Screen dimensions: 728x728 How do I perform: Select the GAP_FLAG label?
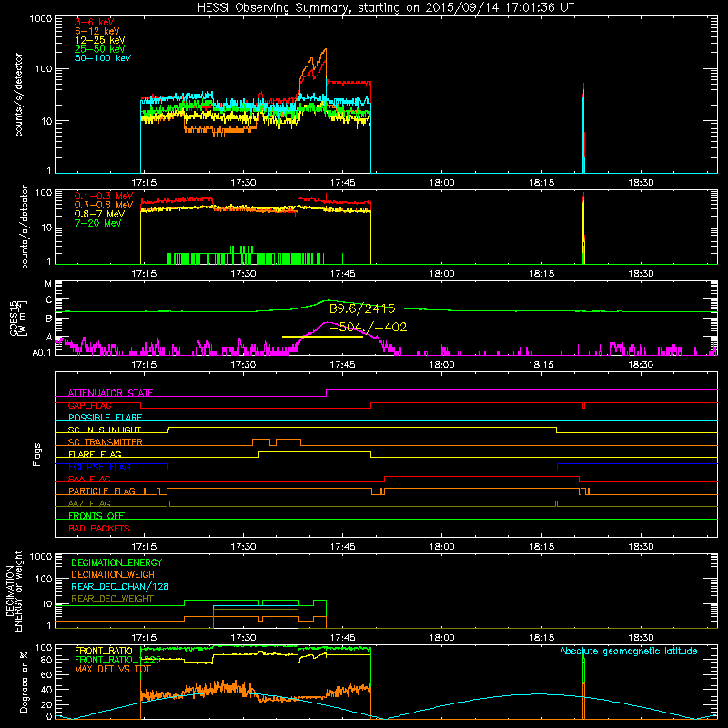pyautogui.click(x=89, y=405)
